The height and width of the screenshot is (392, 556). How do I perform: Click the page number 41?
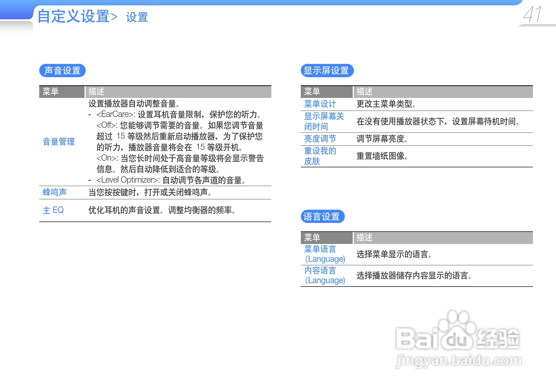tap(532, 14)
